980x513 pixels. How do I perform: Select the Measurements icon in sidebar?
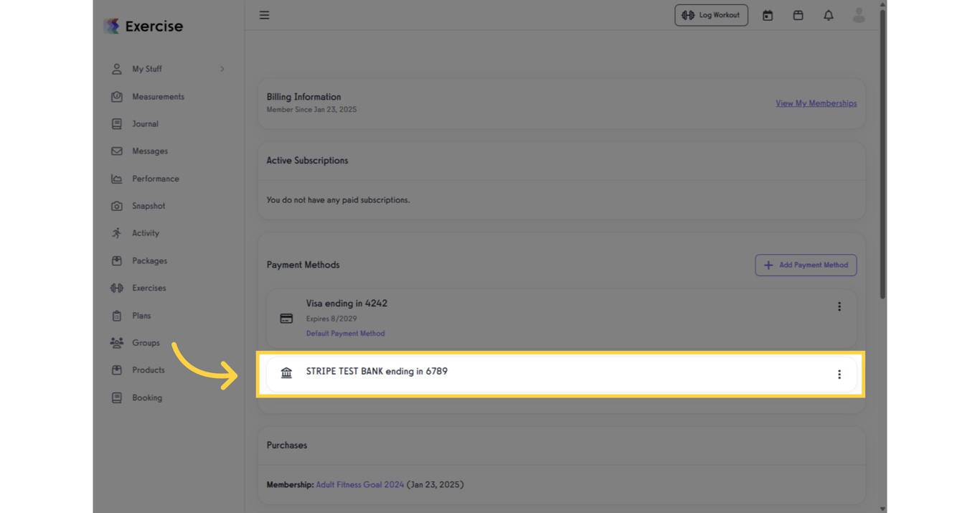point(116,96)
